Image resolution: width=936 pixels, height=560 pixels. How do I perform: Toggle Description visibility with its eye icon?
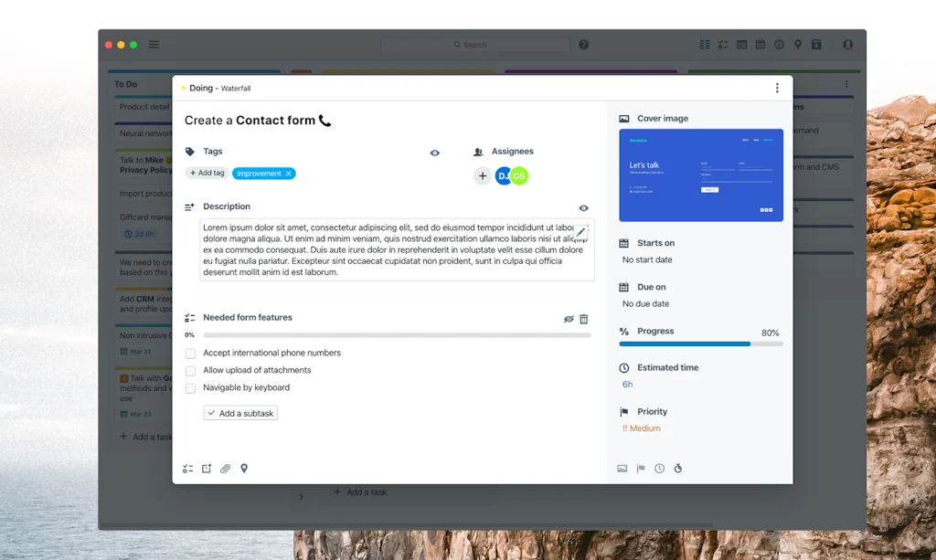click(x=582, y=207)
